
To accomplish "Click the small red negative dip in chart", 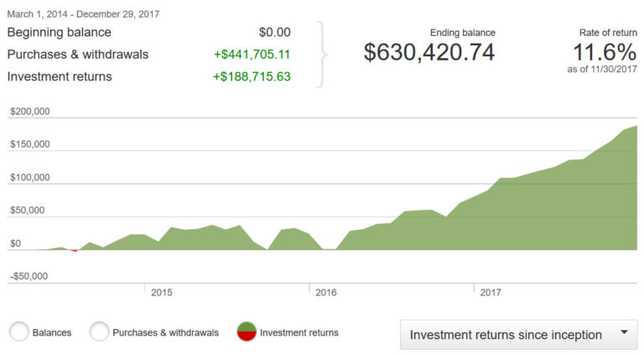I will click(x=75, y=250).
